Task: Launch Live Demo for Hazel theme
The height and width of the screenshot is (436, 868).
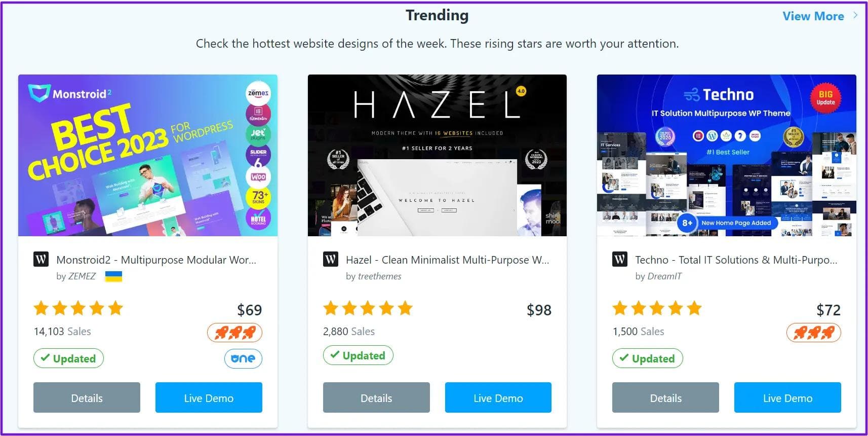Action: pyautogui.click(x=498, y=398)
